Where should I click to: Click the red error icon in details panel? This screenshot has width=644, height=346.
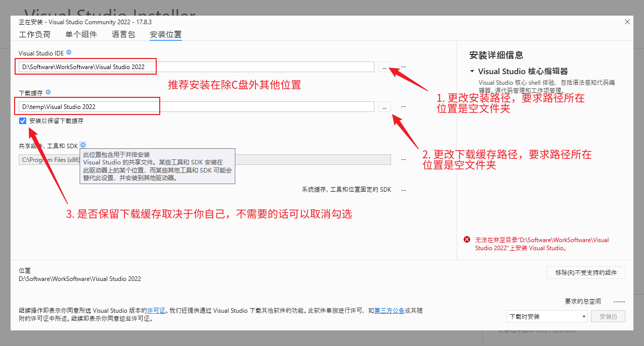tap(467, 240)
